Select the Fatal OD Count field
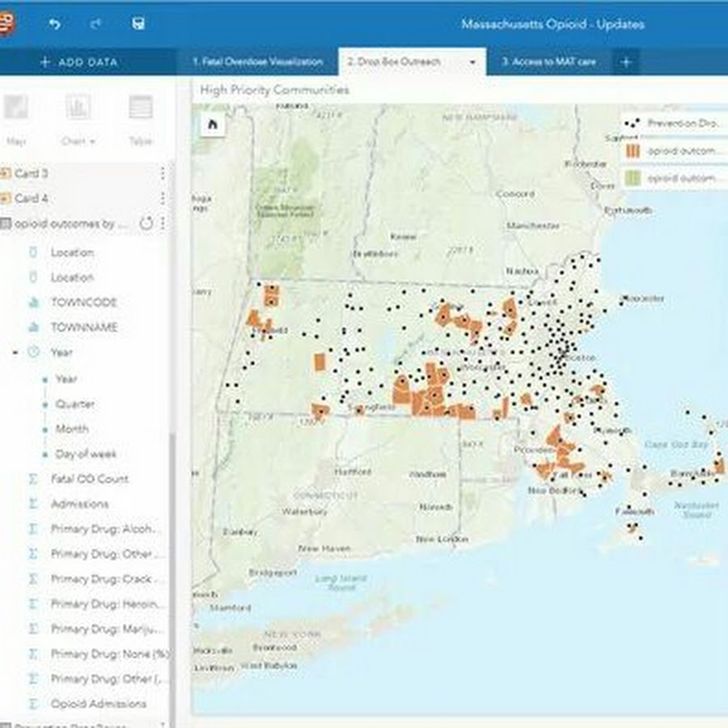 pos(89,479)
